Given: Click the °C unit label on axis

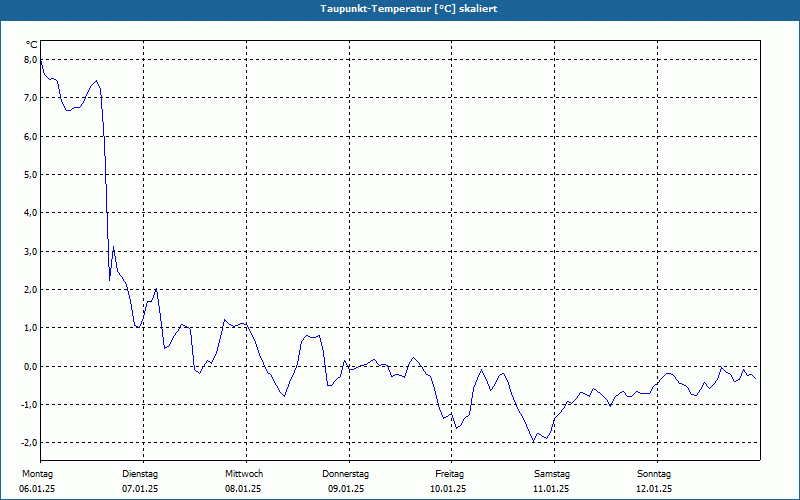Looking at the screenshot, I should click(32, 45).
